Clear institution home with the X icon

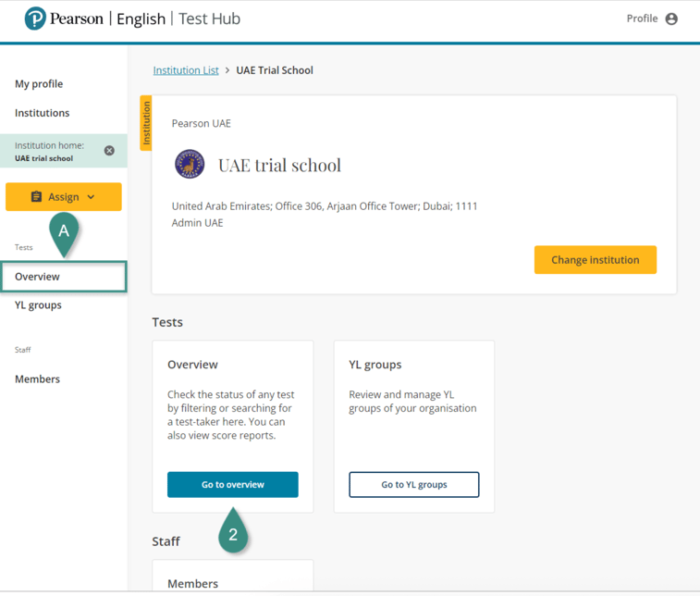click(x=109, y=151)
